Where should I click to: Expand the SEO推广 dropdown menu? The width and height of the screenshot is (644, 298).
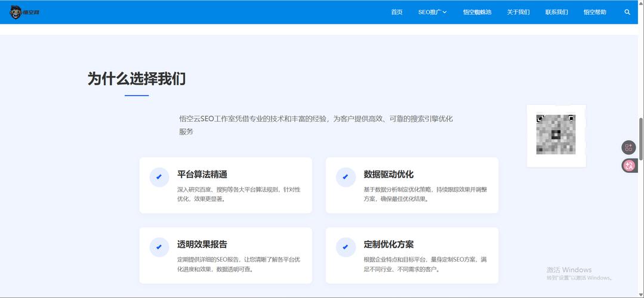[x=433, y=13]
